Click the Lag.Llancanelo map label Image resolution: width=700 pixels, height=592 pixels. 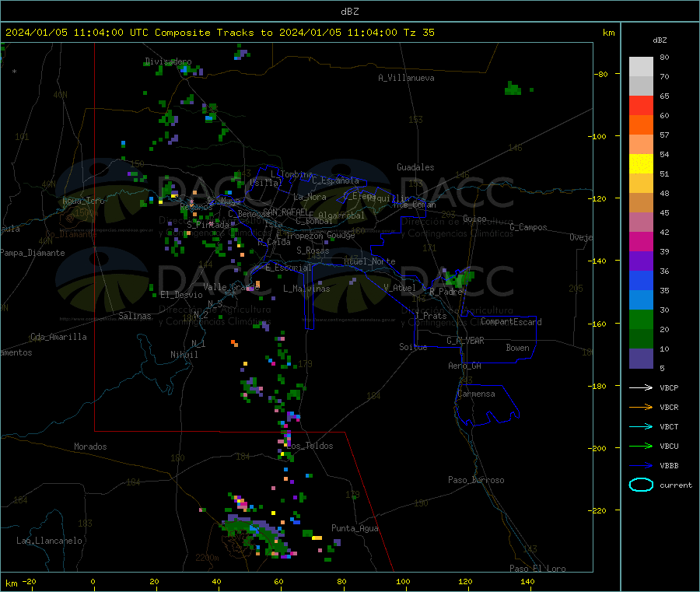(49, 541)
